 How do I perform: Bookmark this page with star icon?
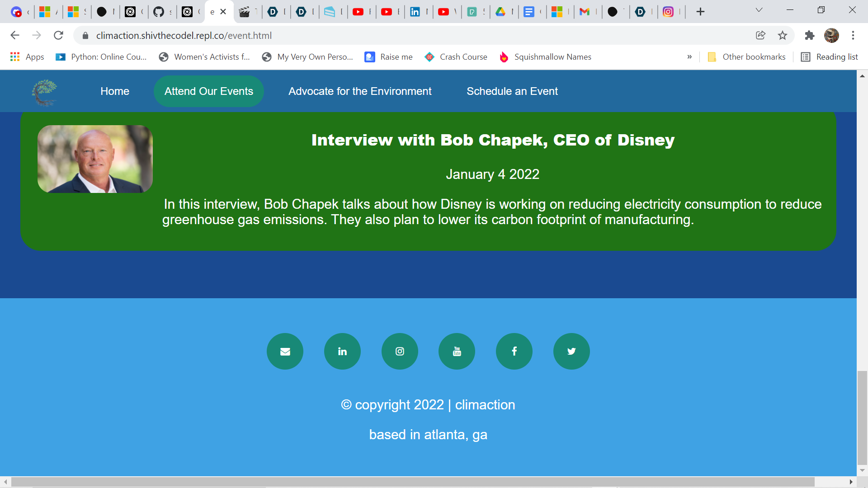[783, 35]
